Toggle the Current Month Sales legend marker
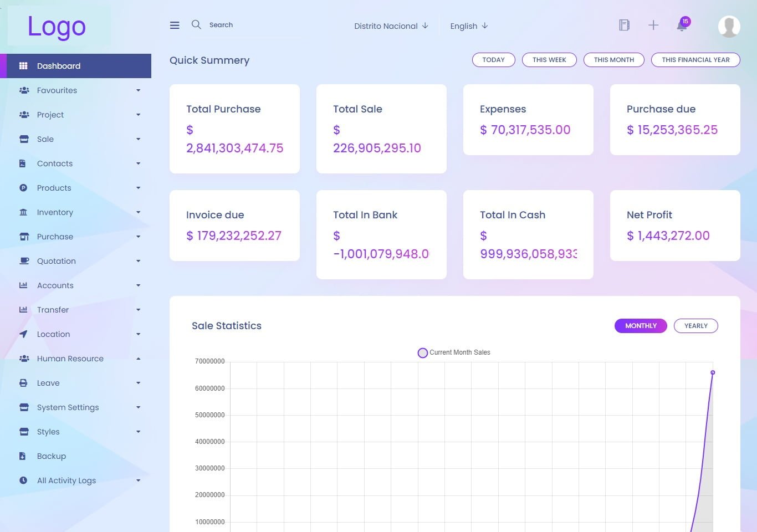The image size is (757, 532). coord(422,353)
